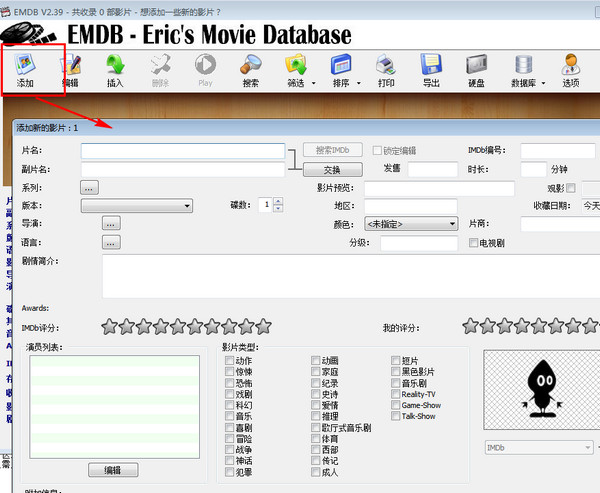Viewport: 600px width, 493px height.
Task: Check the 爱情 genre checkbox
Action: pos(315,405)
